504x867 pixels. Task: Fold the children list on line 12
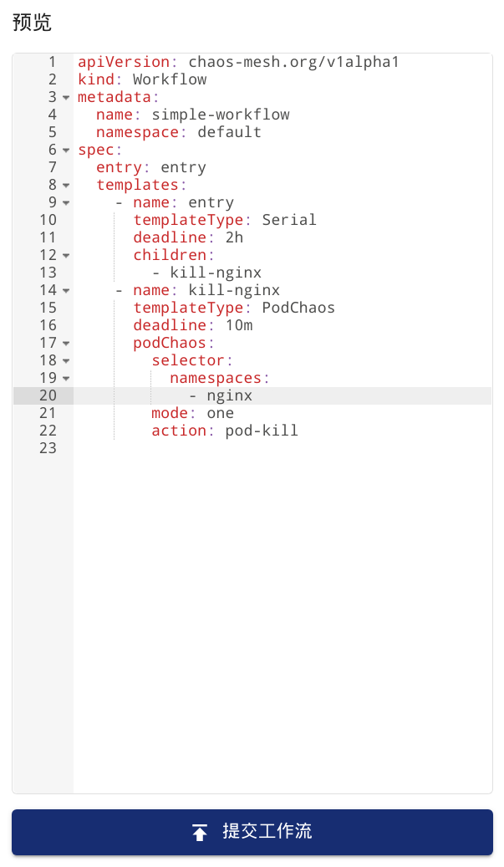coord(66,255)
